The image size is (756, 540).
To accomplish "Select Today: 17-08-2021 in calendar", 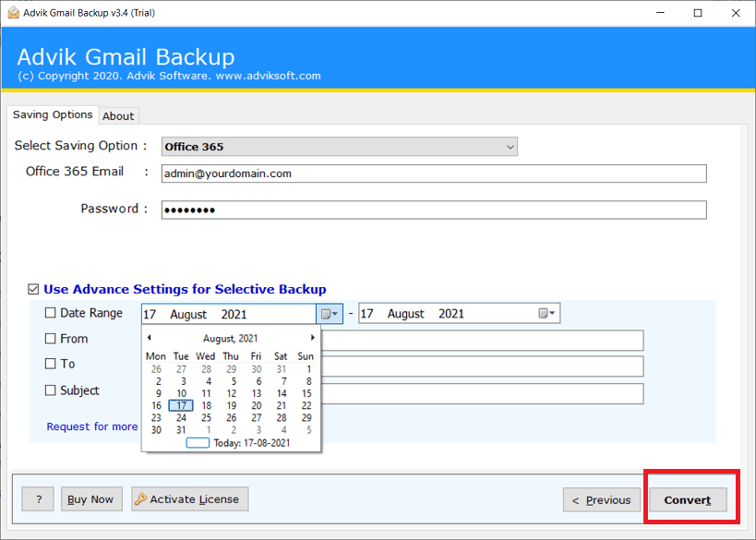I will coord(239,442).
